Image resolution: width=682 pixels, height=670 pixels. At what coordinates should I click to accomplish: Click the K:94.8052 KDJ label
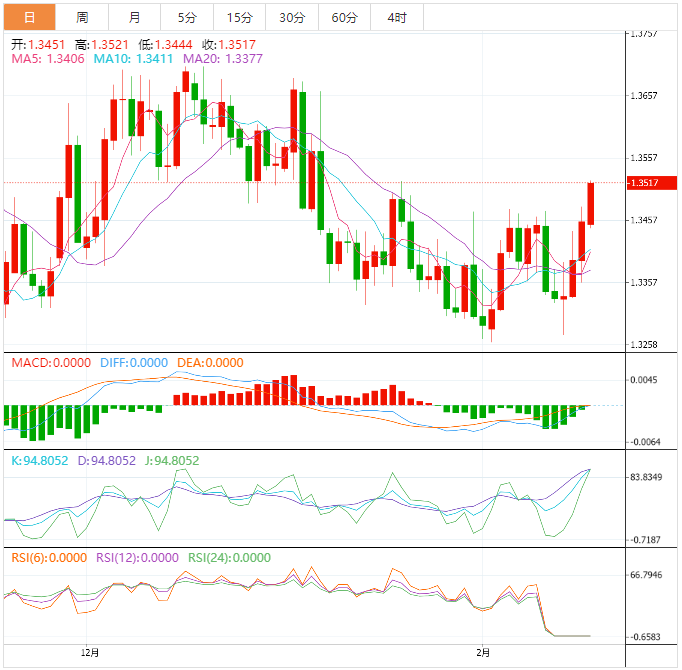click(x=40, y=460)
